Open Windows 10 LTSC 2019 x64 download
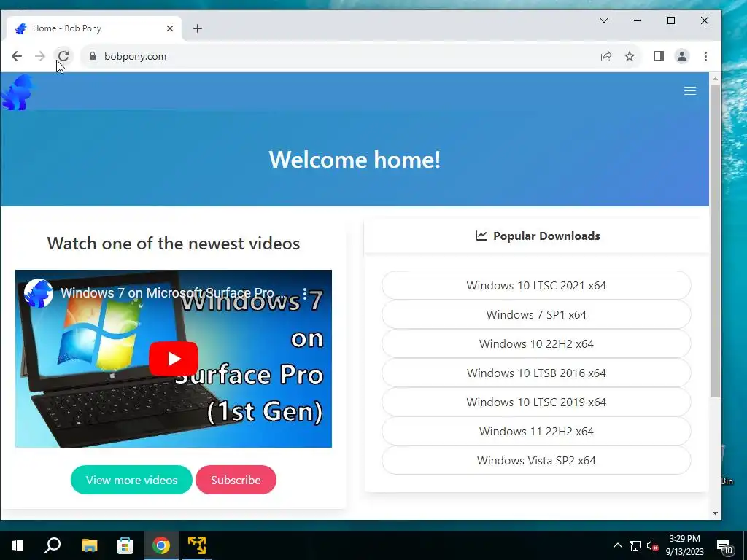 (x=536, y=402)
